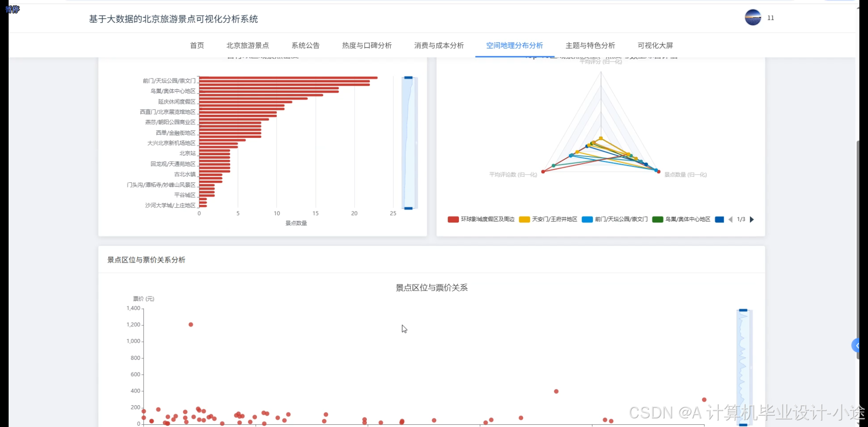Go to 热度与口碑分析 tab
The height and width of the screenshot is (427, 868).
coord(367,45)
